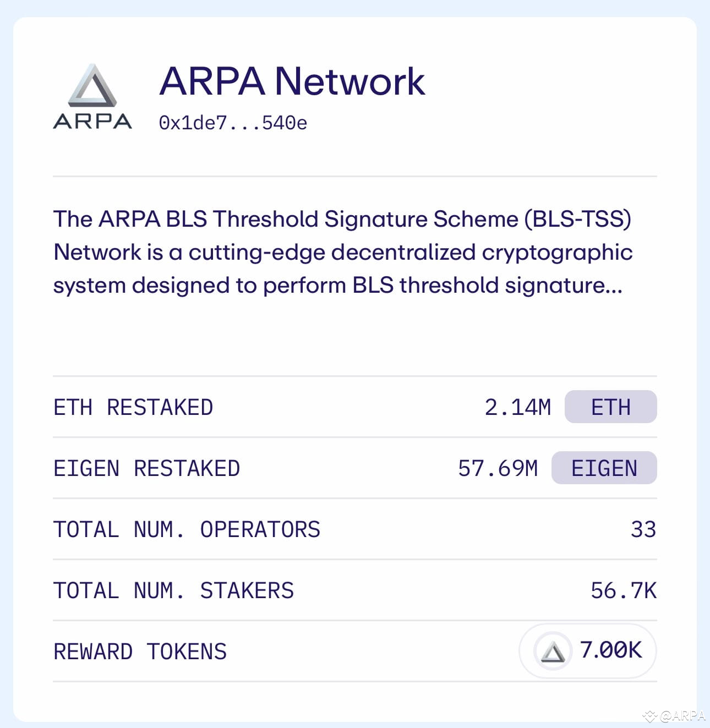
Task: Select the reward token pill showing 7.00K
Action: coord(587,652)
